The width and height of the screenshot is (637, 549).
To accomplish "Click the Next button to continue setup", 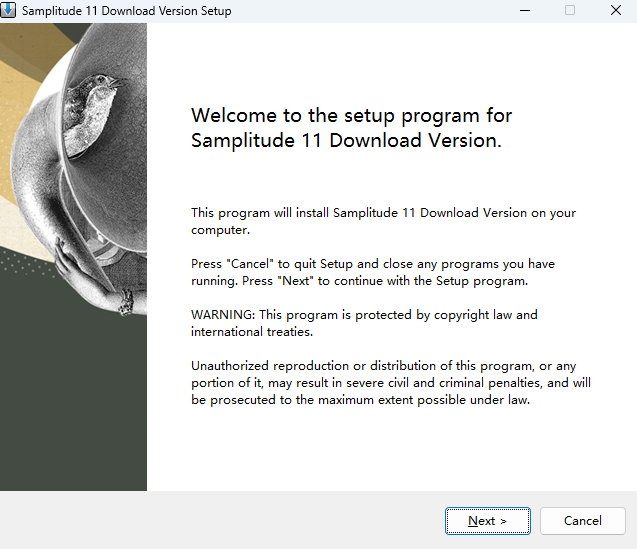I will 488,521.
